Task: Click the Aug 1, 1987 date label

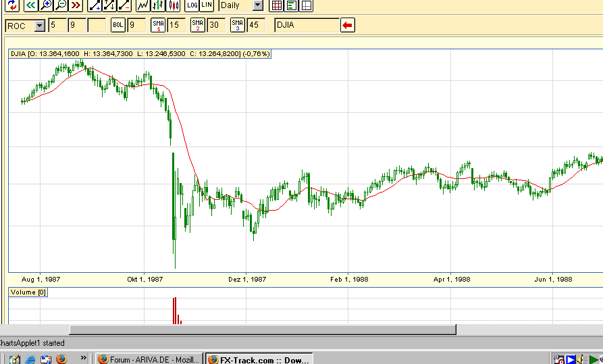Action: pyautogui.click(x=41, y=280)
